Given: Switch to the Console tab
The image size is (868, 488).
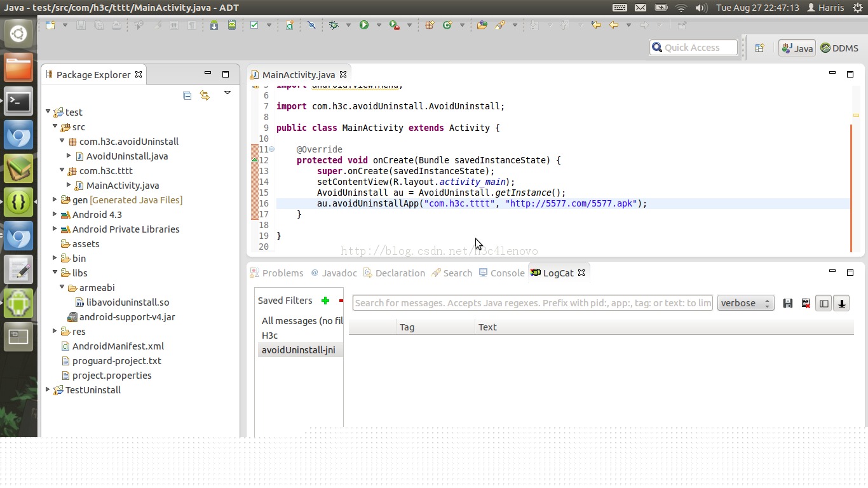Looking at the screenshot, I should 502,273.
